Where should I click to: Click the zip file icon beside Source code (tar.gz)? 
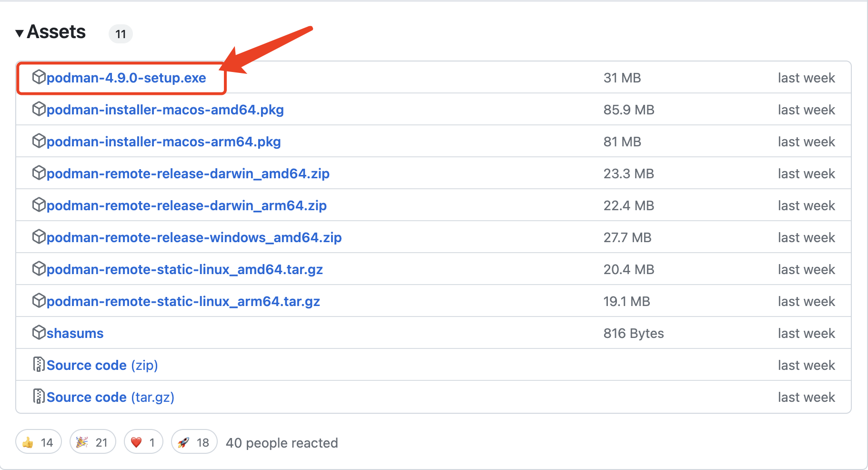click(x=39, y=396)
